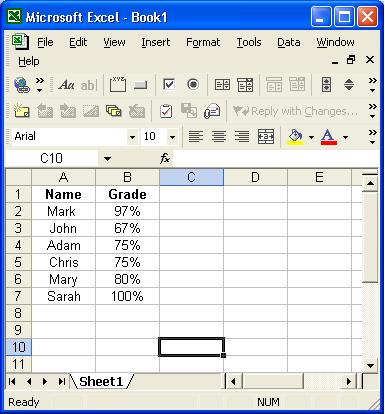Open font color dropdown arrow
385x414 pixels.
(x=345, y=137)
